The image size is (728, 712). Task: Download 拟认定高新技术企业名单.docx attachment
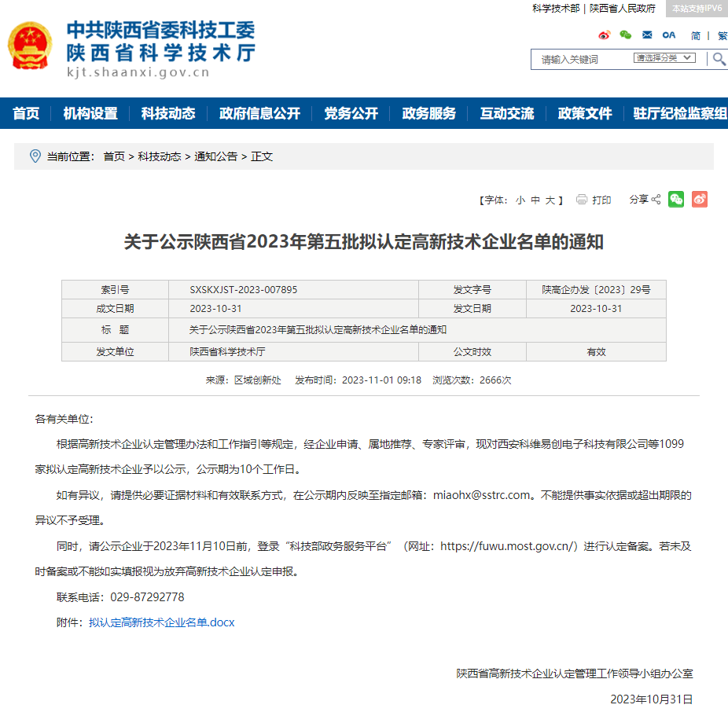[162, 622]
